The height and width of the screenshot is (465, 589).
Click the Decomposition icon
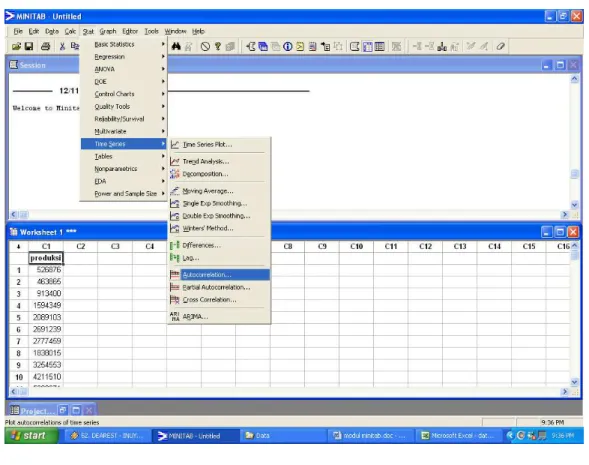[175, 174]
